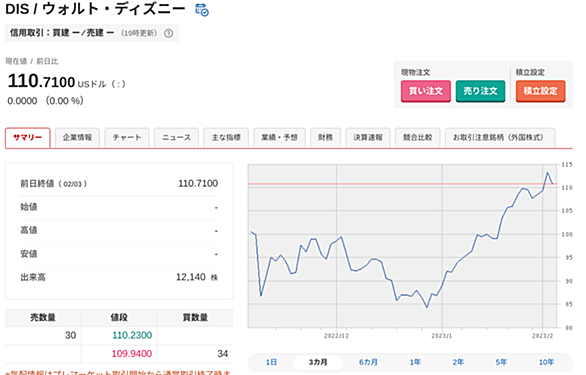Select the 競合比較 tab
Image resolution: width=586 pixels, height=375 pixels.
coord(417,138)
